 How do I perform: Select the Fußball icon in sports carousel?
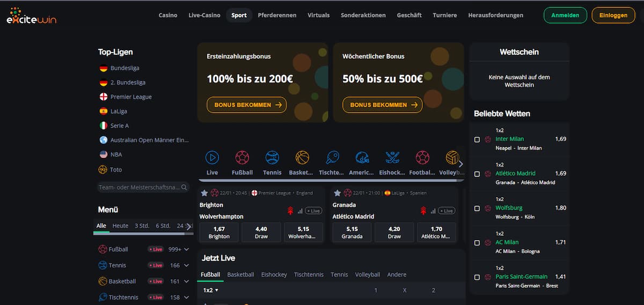[242, 158]
